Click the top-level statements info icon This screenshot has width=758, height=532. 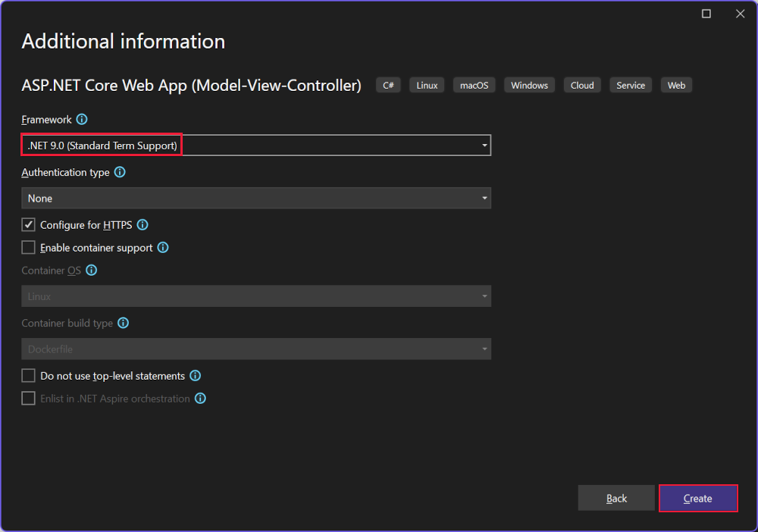pyautogui.click(x=195, y=375)
